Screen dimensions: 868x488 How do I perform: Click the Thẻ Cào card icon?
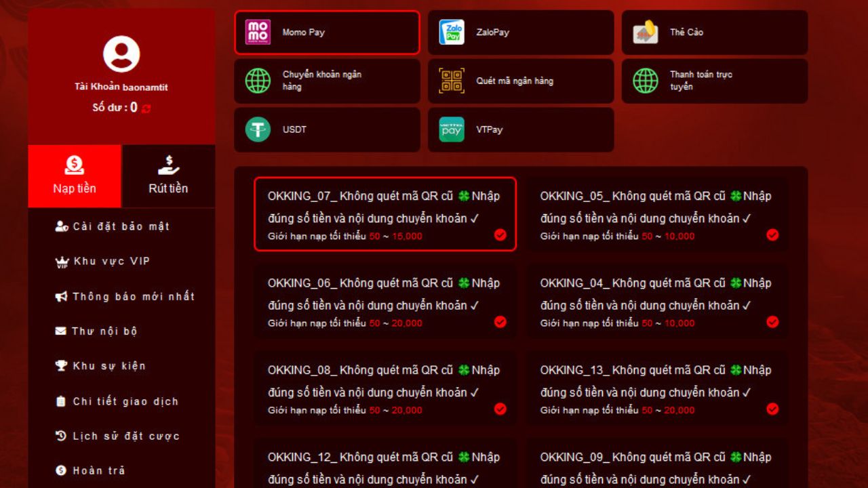646,32
